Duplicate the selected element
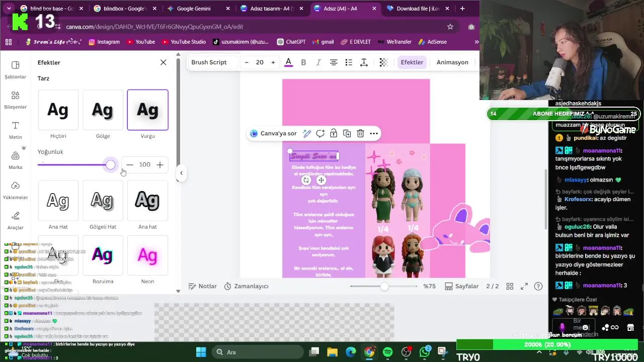 tap(347, 133)
